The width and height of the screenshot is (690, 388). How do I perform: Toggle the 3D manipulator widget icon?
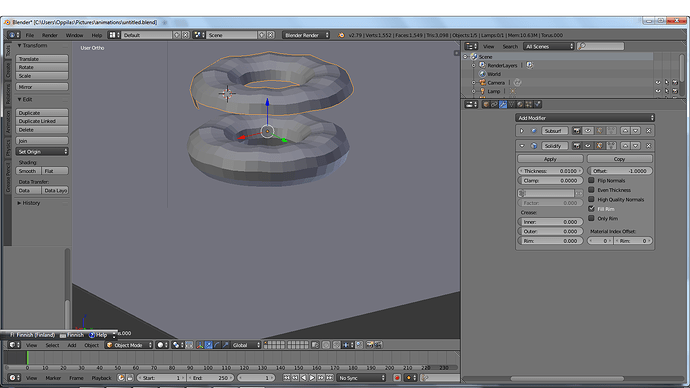tap(200, 345)
